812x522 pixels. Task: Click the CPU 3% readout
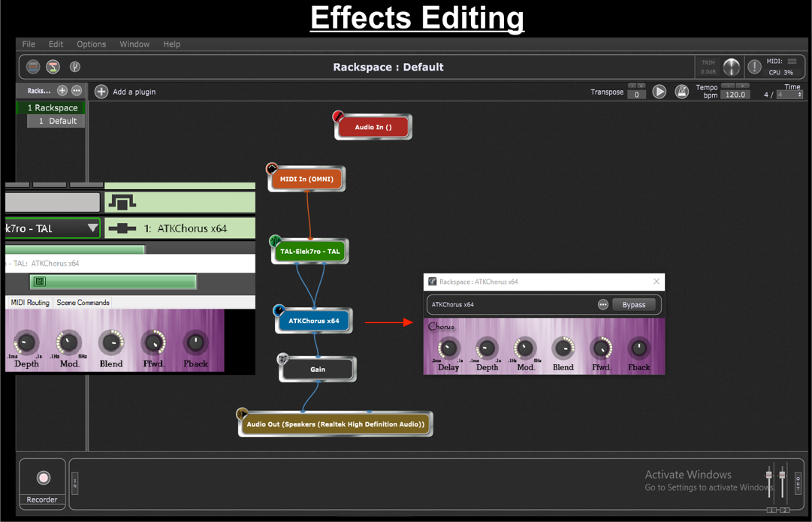tap(781, 73)
